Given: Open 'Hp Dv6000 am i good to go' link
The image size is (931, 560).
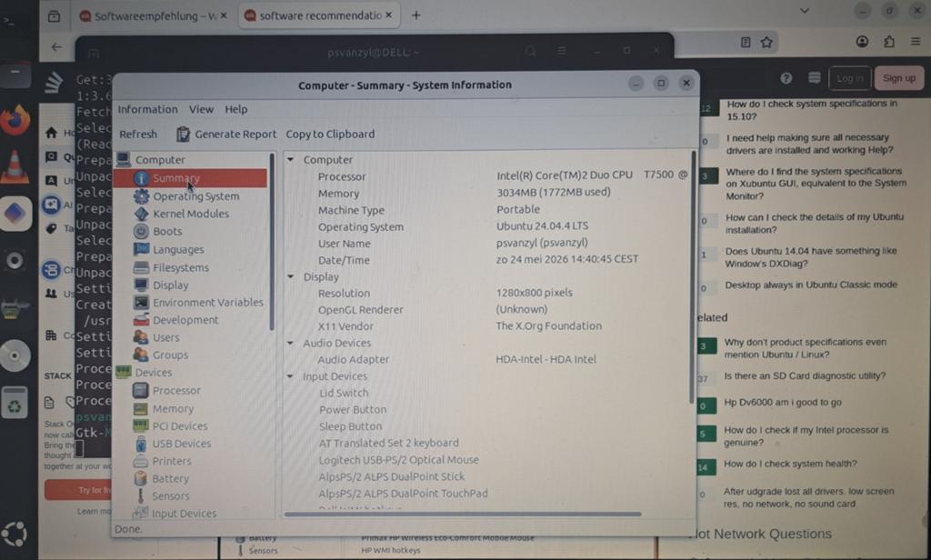Looking at the screenshot, I should (x=783, y=403).
